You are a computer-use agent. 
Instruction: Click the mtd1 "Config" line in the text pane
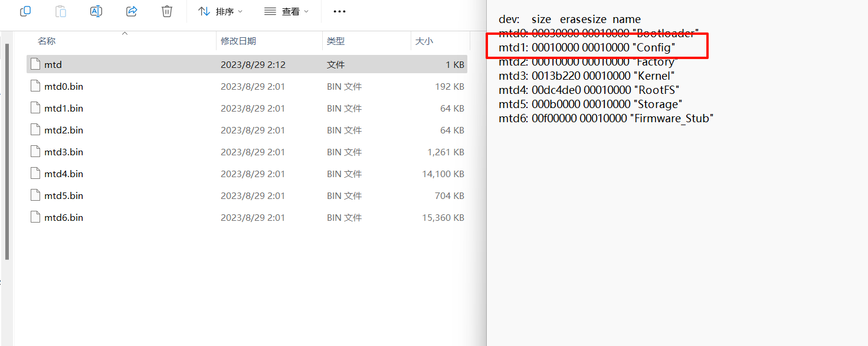(x=587, y=47)
